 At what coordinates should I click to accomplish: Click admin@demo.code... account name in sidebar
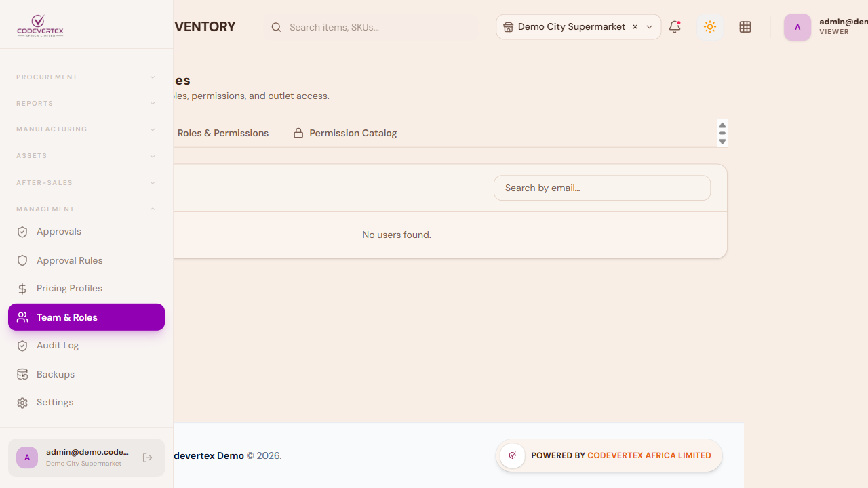click(87, 452)
